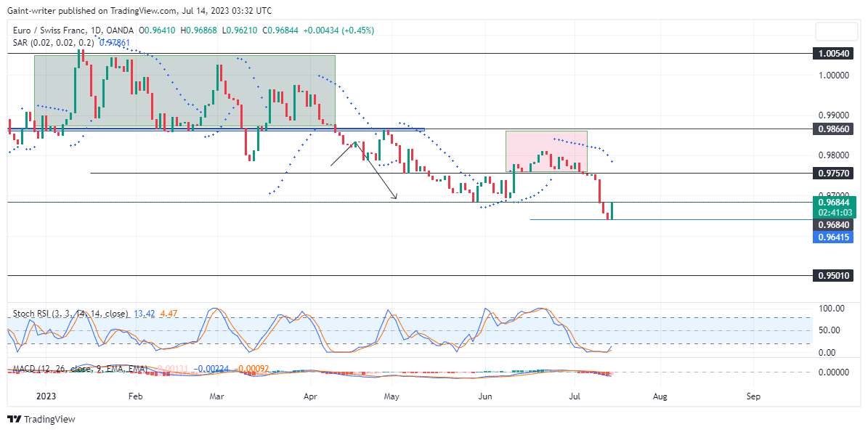The width and height of the screenshot is (868, 432).
Task: Click the Feb label on time axis
Action: point(136,396)
